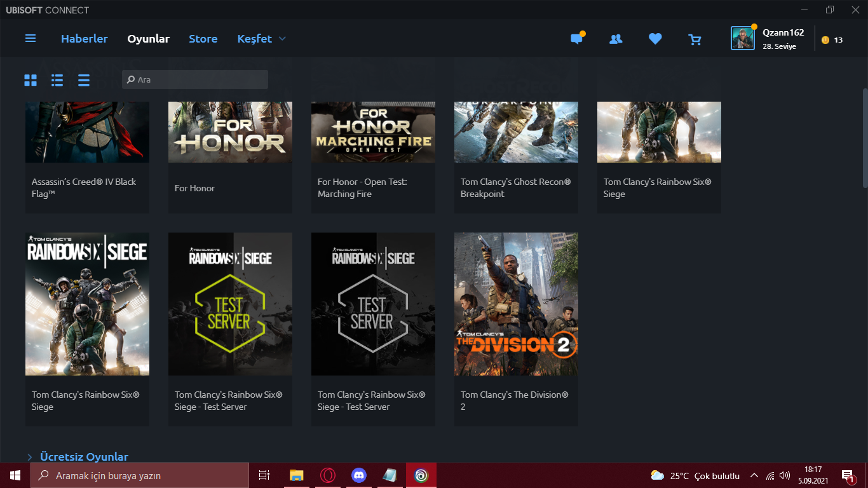The width and height of the screenshot is (868, 488).
Task: Click the Wi-Fi network tray icon
Action: (770, 475)
